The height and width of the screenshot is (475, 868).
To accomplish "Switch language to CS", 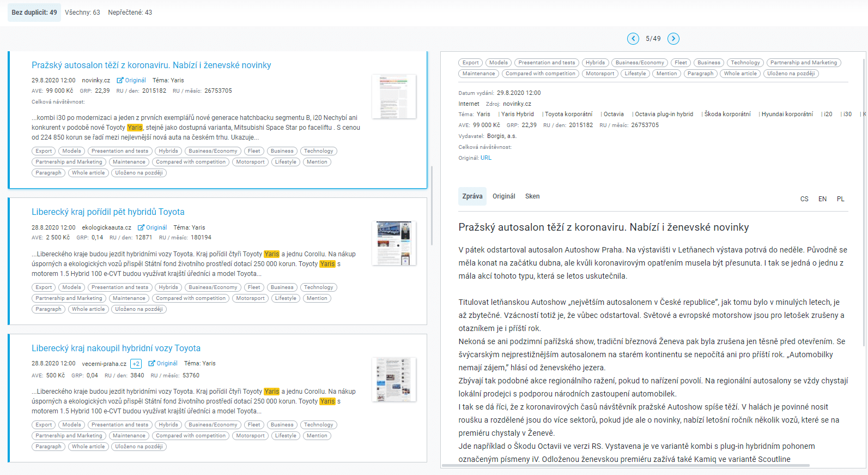I will coord(804,199).
